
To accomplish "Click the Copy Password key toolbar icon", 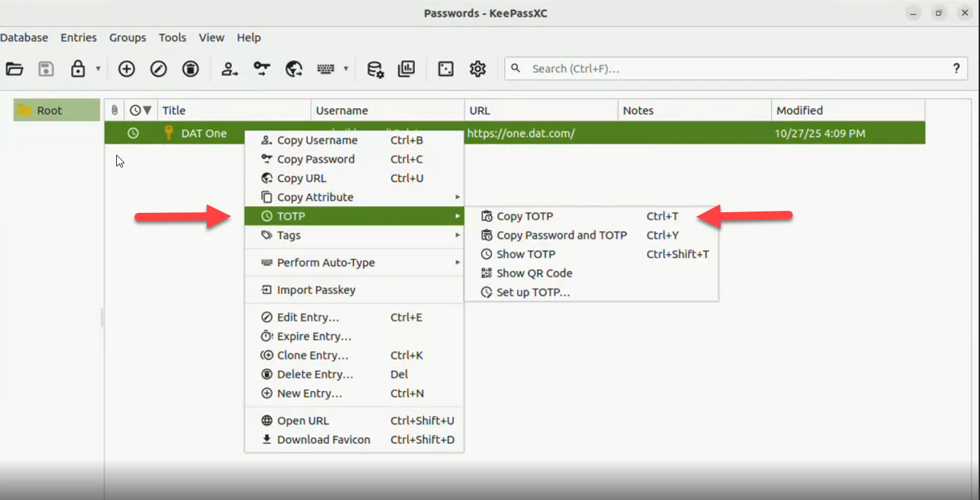I will click(x=262, y=69).
